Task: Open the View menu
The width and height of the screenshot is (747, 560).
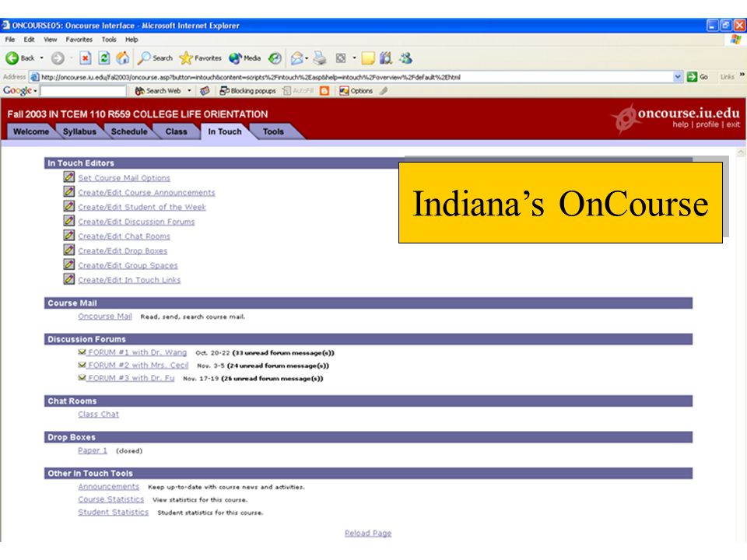Action: (50, 40)
